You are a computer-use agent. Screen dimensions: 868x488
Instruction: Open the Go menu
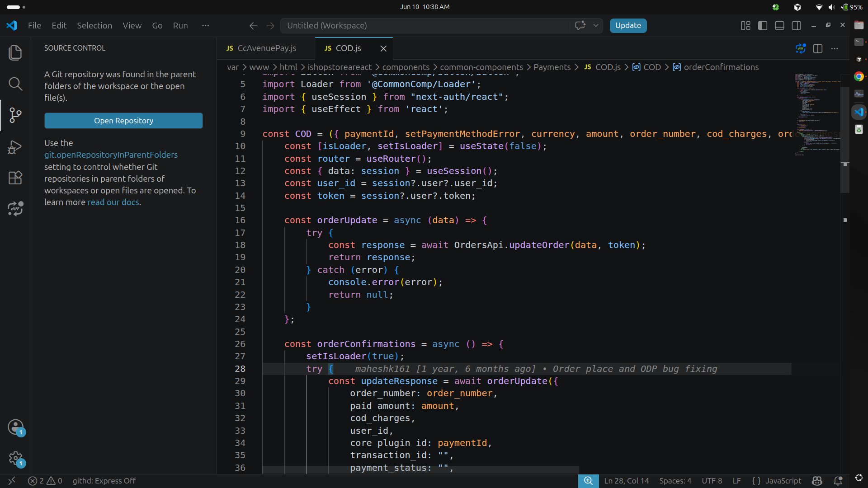(157, 26)
